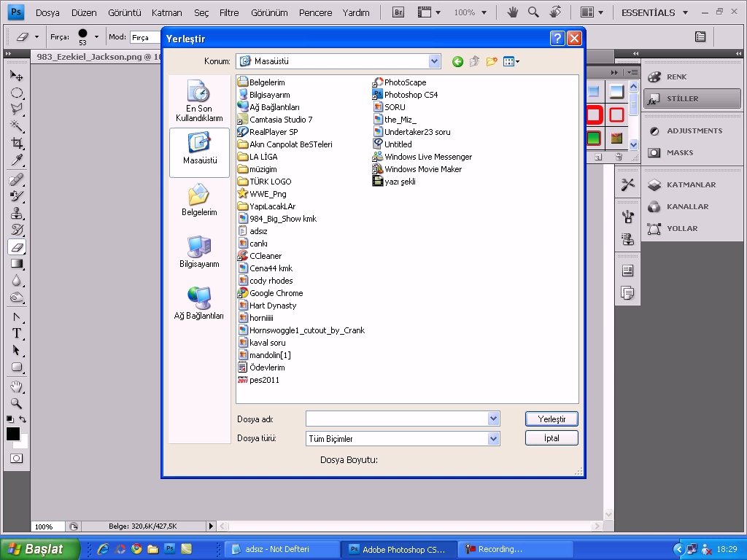
Task: Select the Horizontal Type tool
Action: [16, 333]
